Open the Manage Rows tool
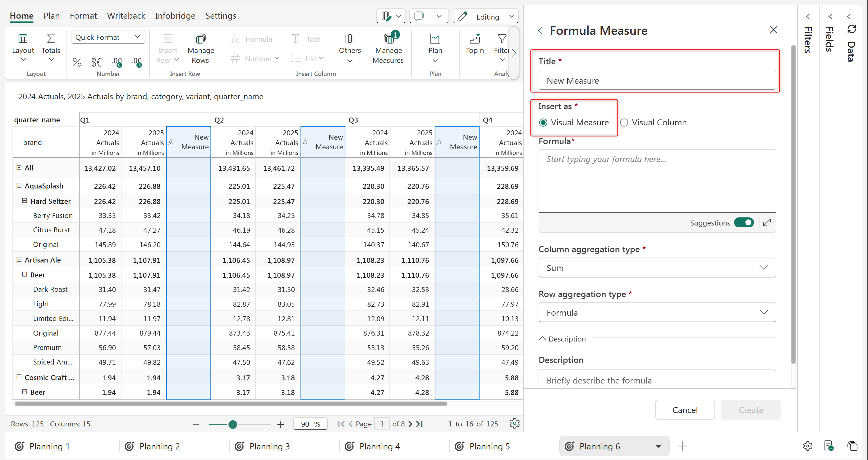Screen dimensions: 868x460 [200, 39]
